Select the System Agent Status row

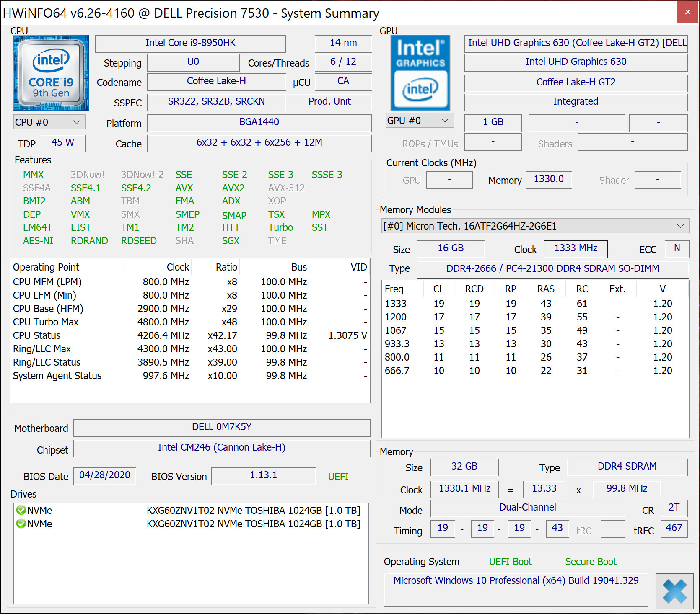click(190, 376)
